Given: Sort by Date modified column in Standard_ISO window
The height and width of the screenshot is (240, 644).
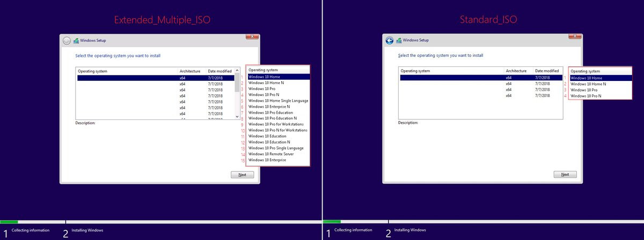Looking at the screenshot, I should tap(547, 71).
